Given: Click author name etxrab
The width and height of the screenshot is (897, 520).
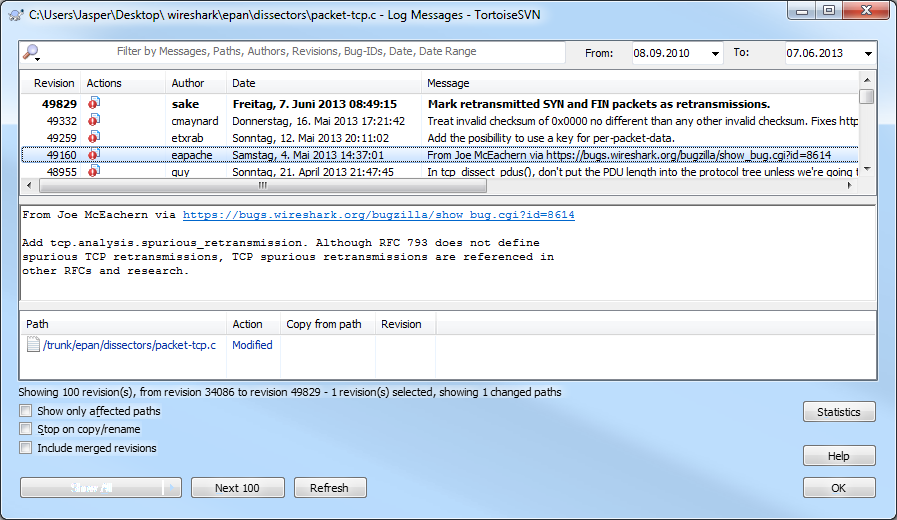Looking at the screenshot, I should [187, 138].
